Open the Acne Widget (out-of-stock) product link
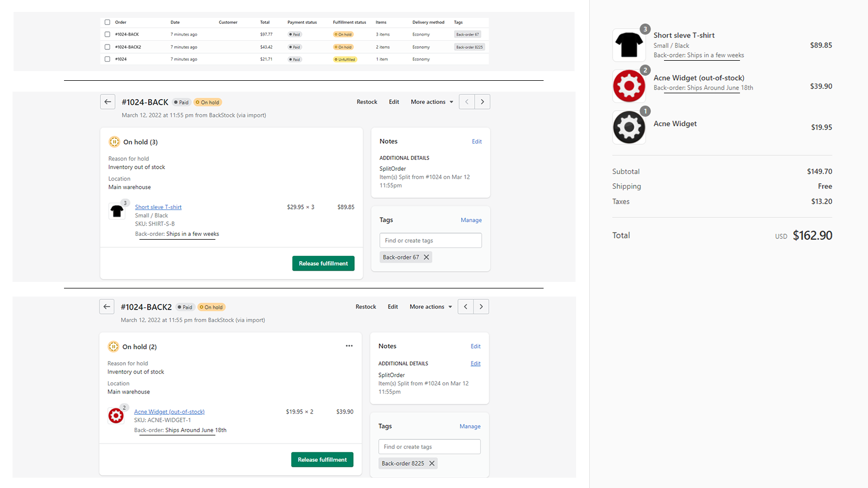Image resolution: width=868 pixels, height=488 pixels. click(x=169, y=412)
